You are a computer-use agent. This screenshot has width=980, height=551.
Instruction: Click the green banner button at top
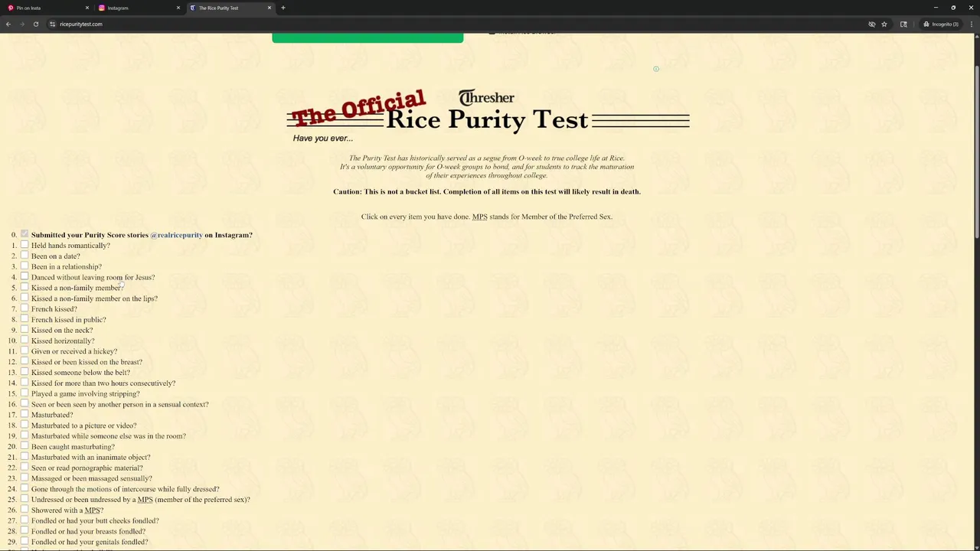[x=367, y=37]
